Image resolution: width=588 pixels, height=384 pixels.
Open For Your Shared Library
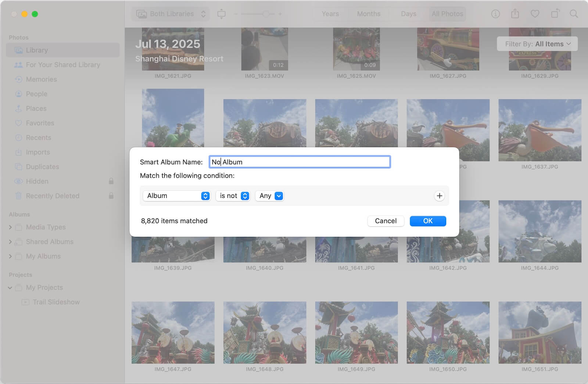[63, 65]
